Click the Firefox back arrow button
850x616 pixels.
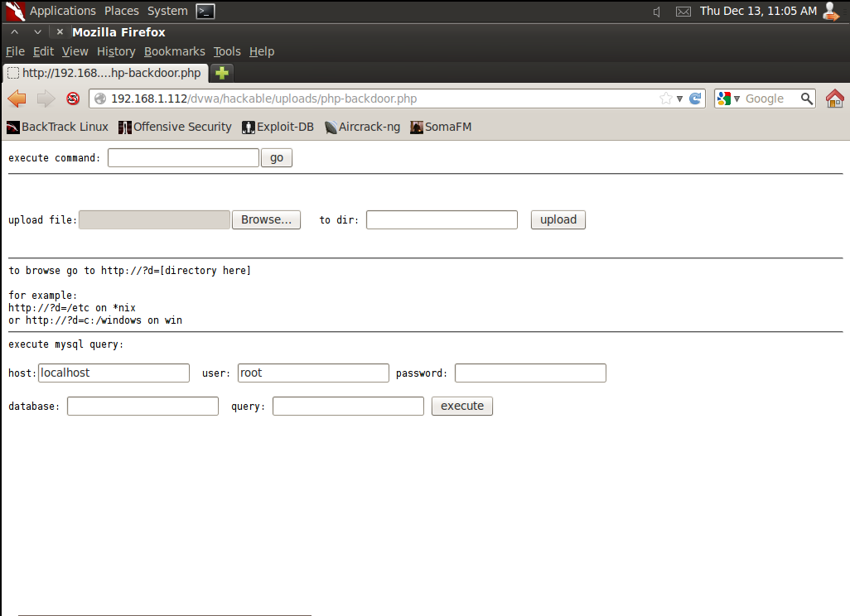(17, 99)
